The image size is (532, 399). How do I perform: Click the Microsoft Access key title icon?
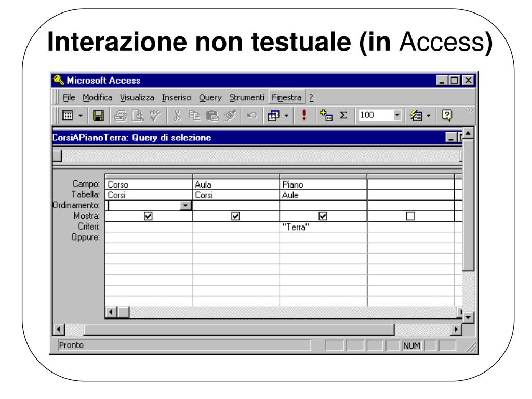pyautogui.click(x=59, y=80)
